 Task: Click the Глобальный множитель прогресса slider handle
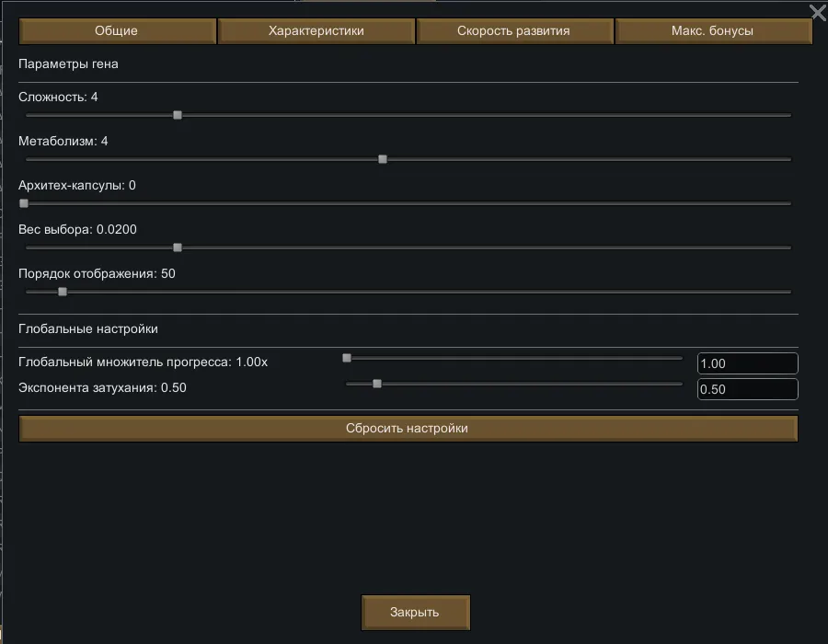tap(347, 358)
